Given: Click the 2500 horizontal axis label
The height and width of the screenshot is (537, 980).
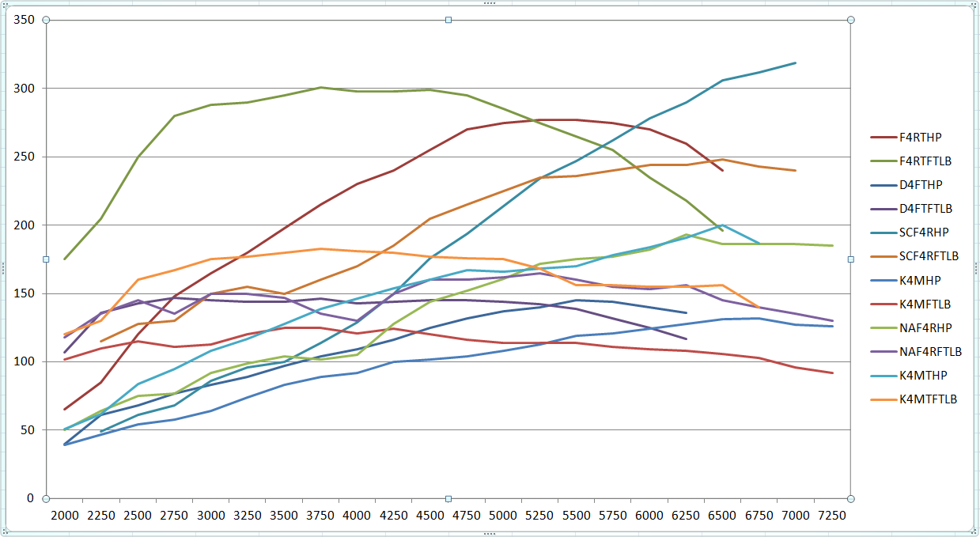Looking at the screenshot, I should pos(138,515).
